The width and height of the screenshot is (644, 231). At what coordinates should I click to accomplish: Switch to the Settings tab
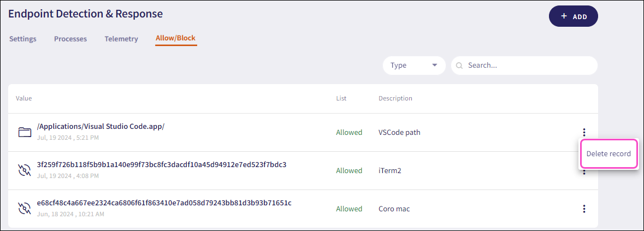[23, 39]
